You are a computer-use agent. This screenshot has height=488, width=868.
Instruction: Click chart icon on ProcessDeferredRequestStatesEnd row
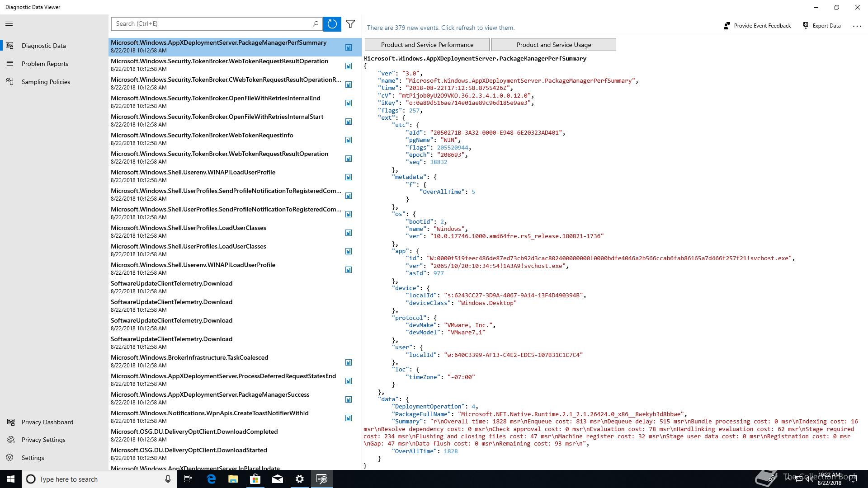349,381
